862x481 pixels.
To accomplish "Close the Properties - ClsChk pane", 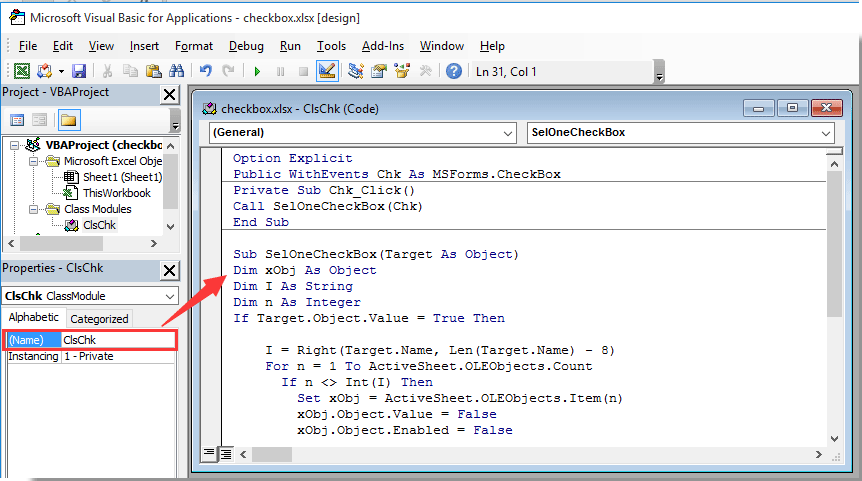I will click(169, 270).
